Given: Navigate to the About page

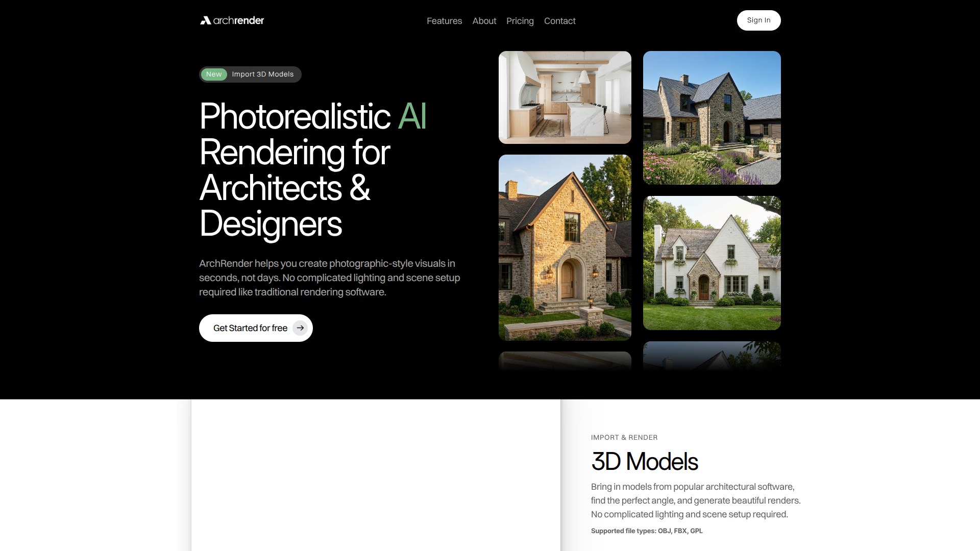Looking at the screenshot, I should (x=484, y=21).
